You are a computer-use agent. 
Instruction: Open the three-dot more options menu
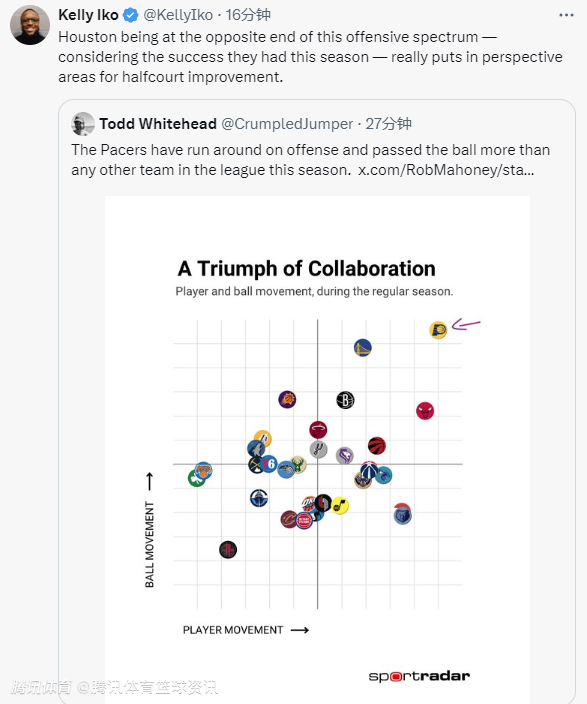[566, 15]
